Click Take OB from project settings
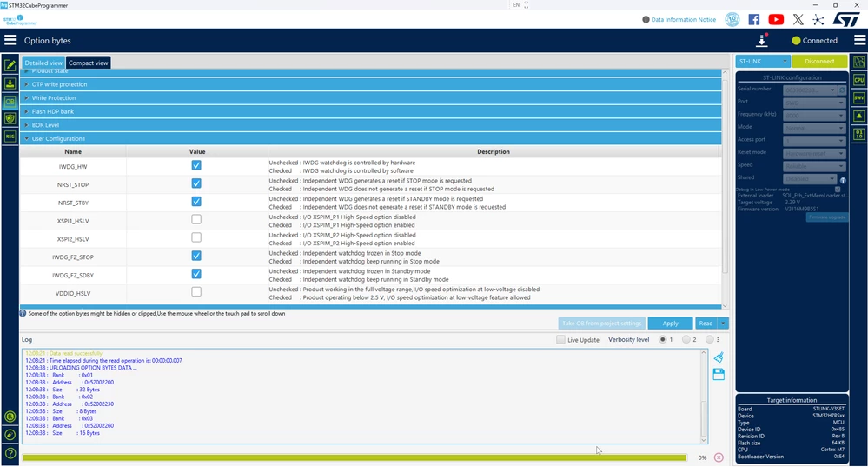The image size is (868, 467). point(602,324)
